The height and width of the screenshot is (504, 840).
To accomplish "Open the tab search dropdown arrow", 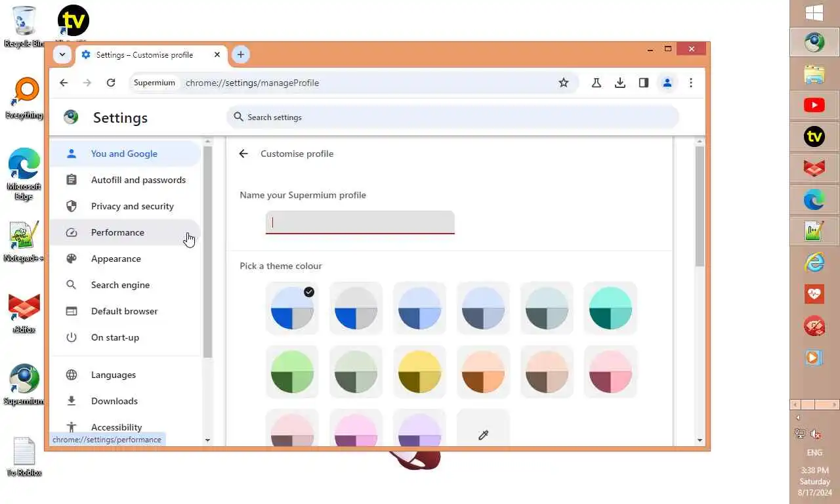I will click(x=62, y=54).
